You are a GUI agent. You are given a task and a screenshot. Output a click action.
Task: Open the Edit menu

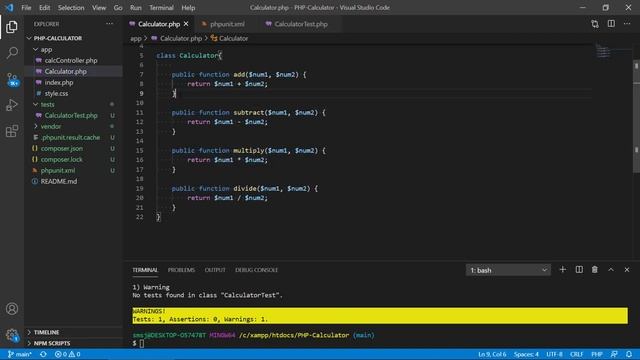point(44,8)
